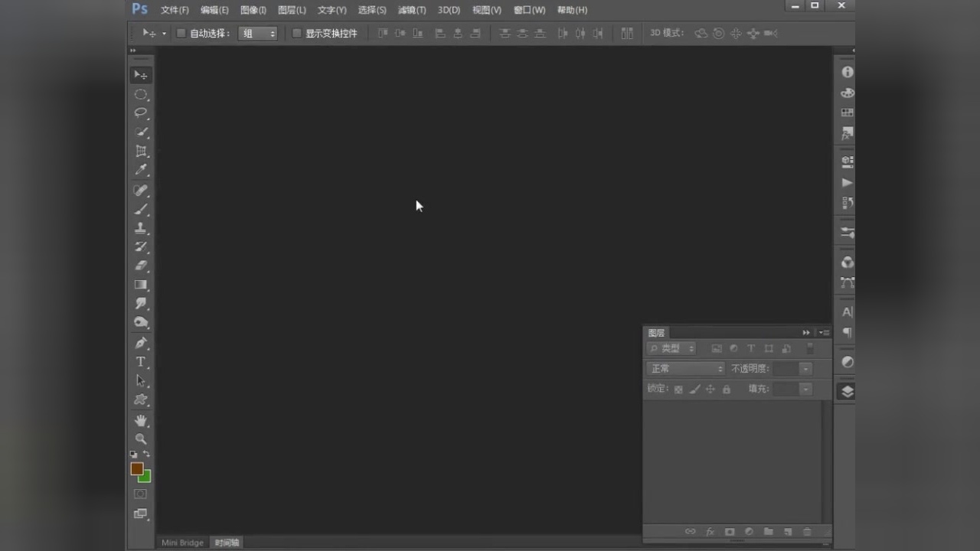Select the Custom Shape tool
This screenshot has height=551, width=980.
[x=141, y=399]
